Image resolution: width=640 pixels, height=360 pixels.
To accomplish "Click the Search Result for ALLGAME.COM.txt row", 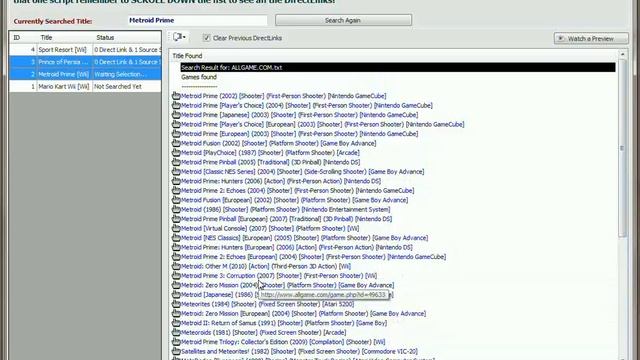I will click(x=398, y=67).
